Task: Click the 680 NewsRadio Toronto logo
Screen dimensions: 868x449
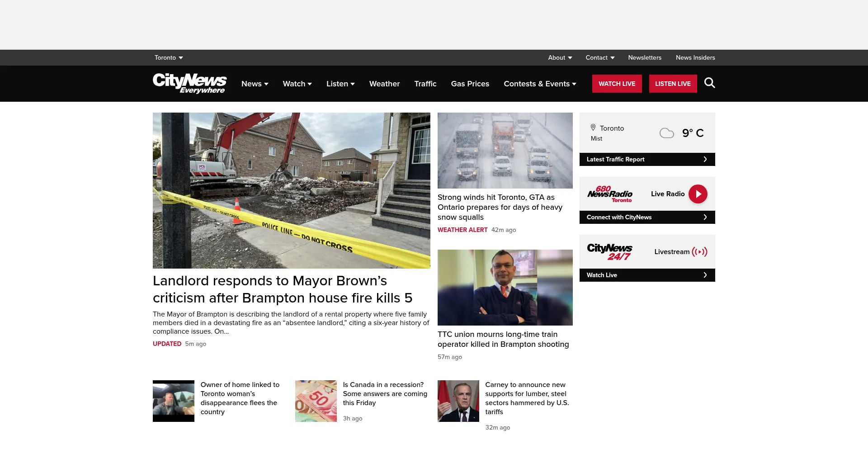Action: coord(609,194)
